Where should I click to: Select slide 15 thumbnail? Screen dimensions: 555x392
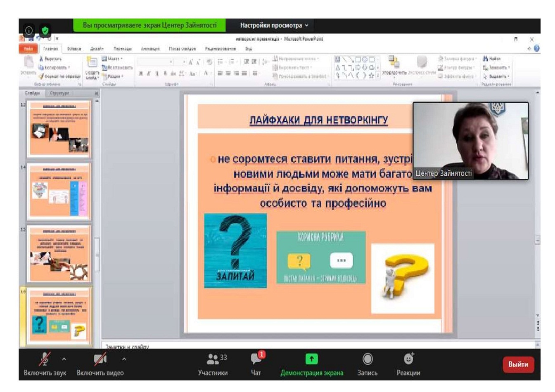[59, 254]
